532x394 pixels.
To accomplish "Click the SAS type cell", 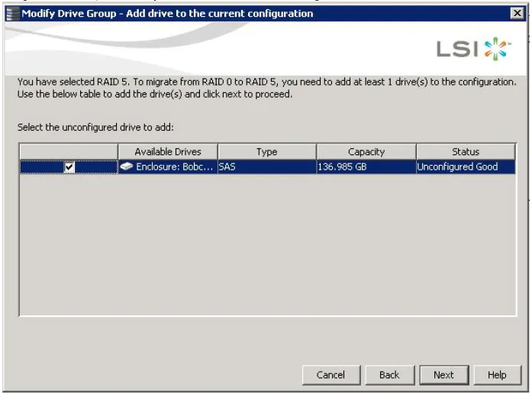I will tap(266, 166).
